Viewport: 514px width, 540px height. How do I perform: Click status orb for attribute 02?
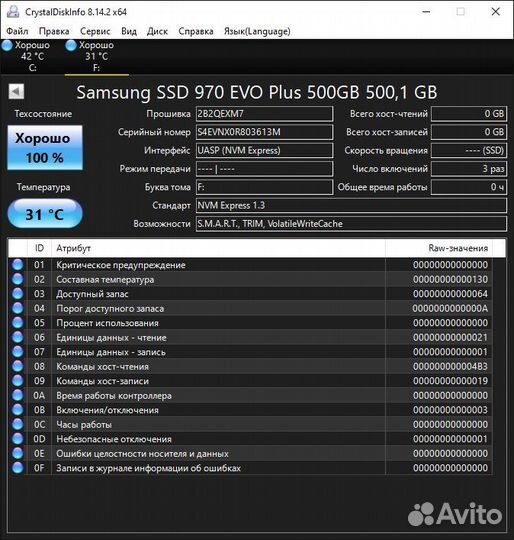pos(18,279)
